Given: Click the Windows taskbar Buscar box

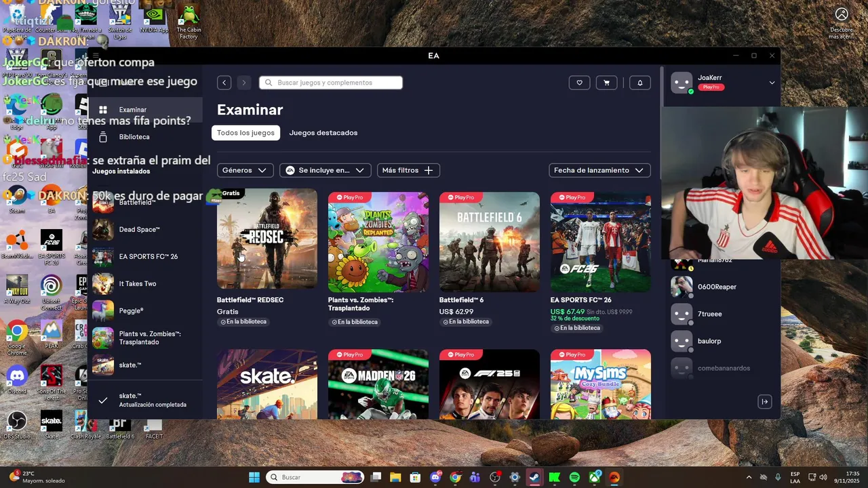Looking at the screenshot, I should click(315, 477).
